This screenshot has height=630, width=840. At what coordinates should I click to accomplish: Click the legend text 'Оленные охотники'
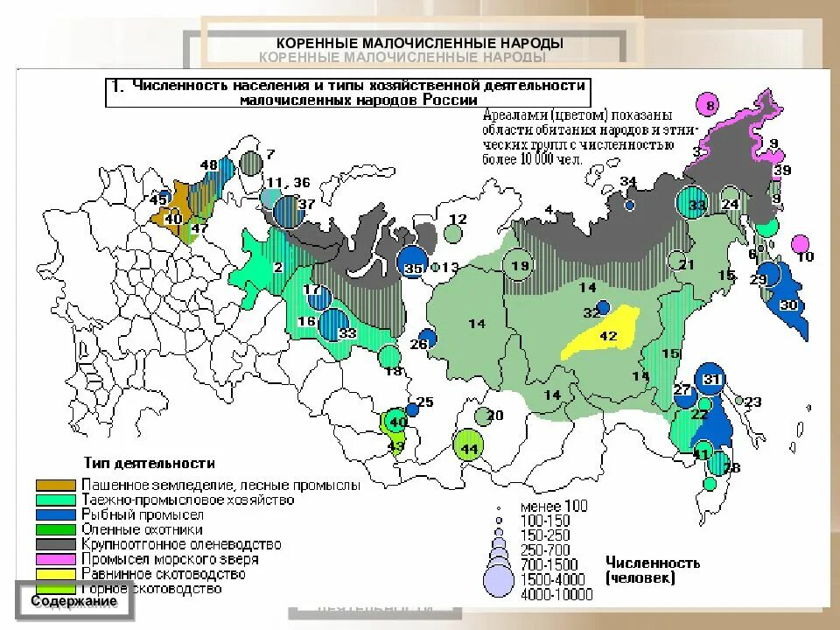142,530
